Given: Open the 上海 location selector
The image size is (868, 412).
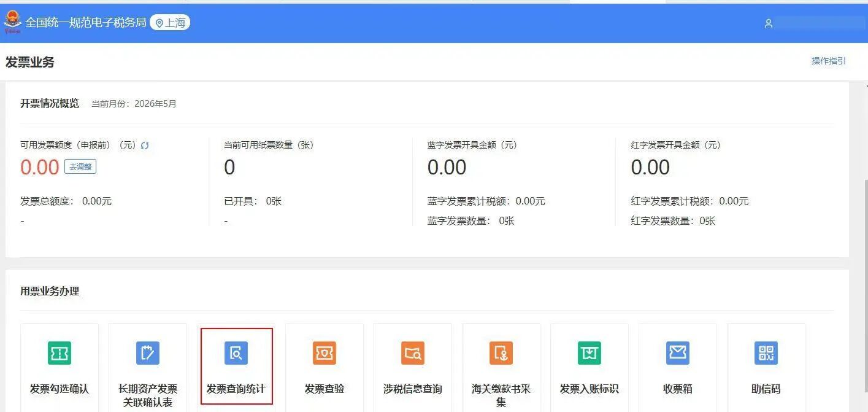Looking at the screenshot, I should pyautogui.click(x=170, y=23).
